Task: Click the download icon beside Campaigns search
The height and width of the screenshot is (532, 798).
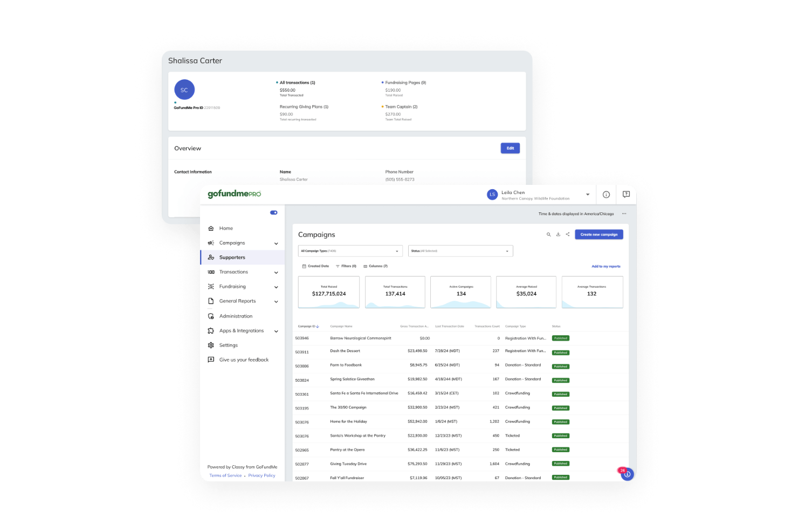Action: tap(558, 234)
